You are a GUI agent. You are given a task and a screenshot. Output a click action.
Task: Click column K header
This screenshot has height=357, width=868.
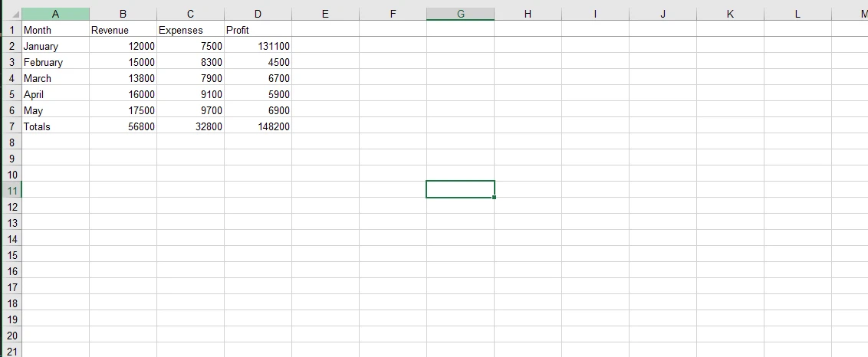coord(730,14)
